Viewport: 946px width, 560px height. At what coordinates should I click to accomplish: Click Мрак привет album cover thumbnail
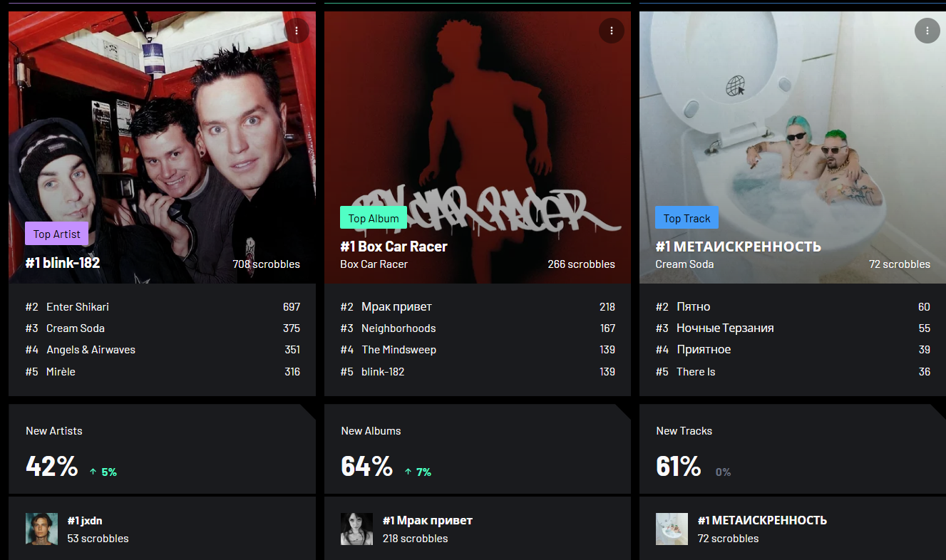pyautogui.click(x=356, y=529)
